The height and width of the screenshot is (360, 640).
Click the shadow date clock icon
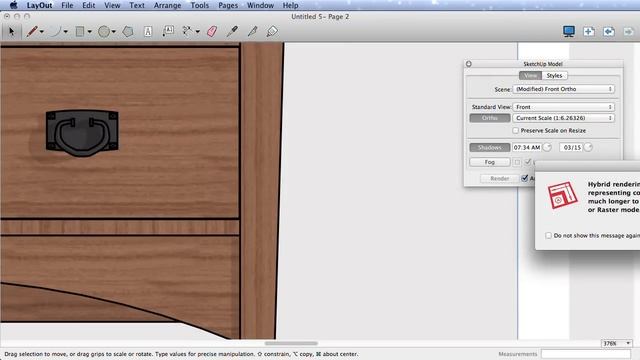pyautogui.click(x=588, y=147)
